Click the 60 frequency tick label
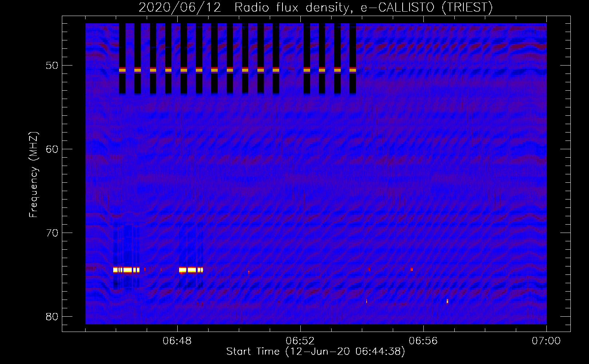Image resolution: width=589 pixels, height=364 pixels. point(52,149)
